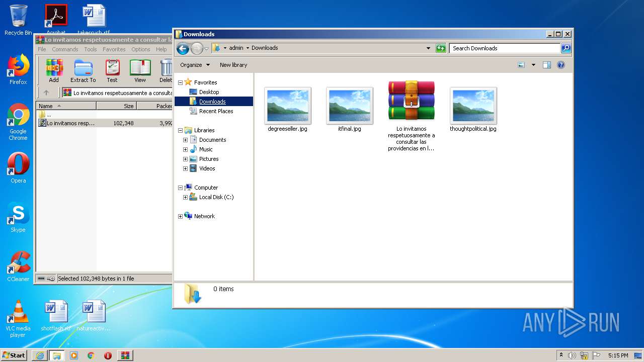Viewport: 644px width, 362px height.
Task: Open VLC media player shortcut
Action: coord(18,319)
